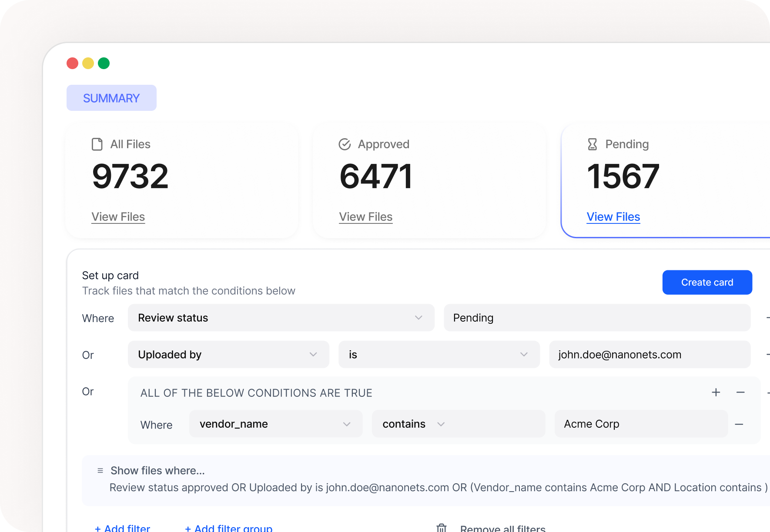770x532 pixels.
Task: Remove the filter group with minus icon
Action: 740,392
